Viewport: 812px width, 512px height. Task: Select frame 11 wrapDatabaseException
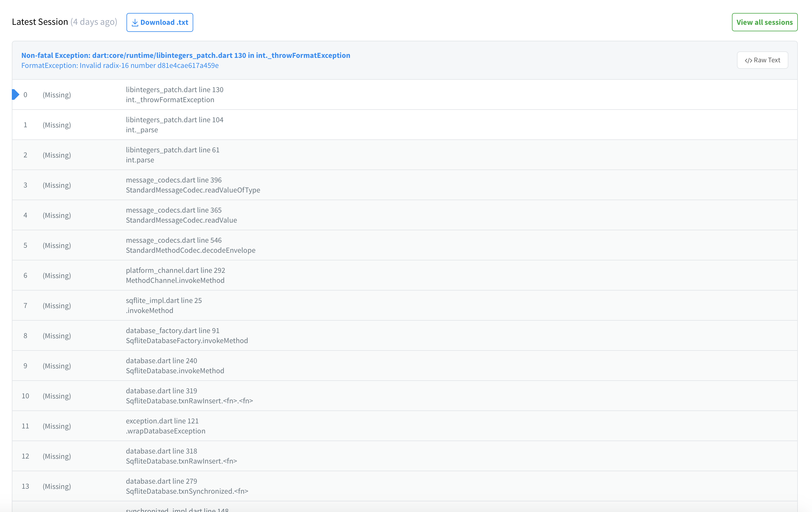[x=236, y=426]
